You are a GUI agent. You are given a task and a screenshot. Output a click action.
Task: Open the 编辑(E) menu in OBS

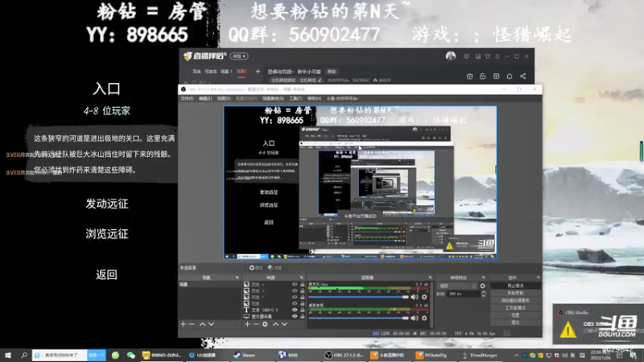[205, 98]
